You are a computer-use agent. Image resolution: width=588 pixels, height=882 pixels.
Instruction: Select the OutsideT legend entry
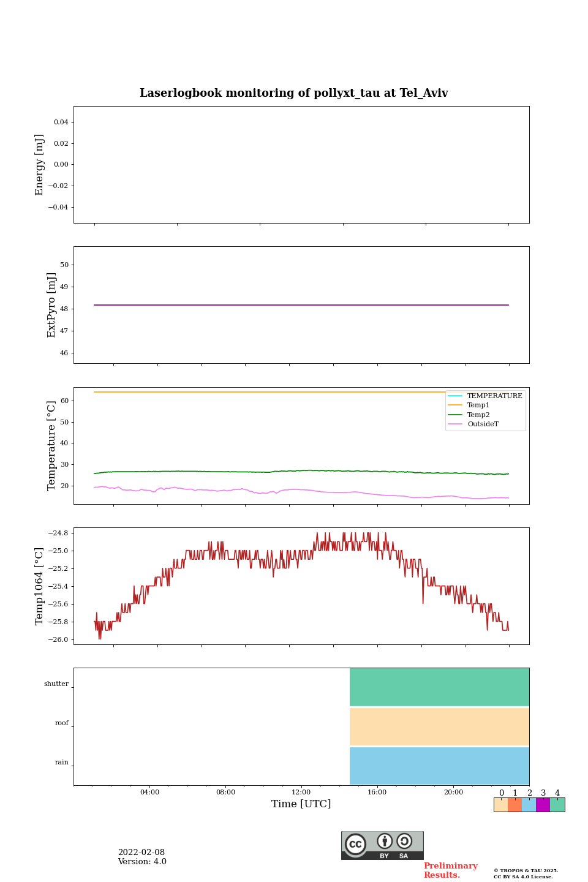pyautogui.click(x=473, y=424)
